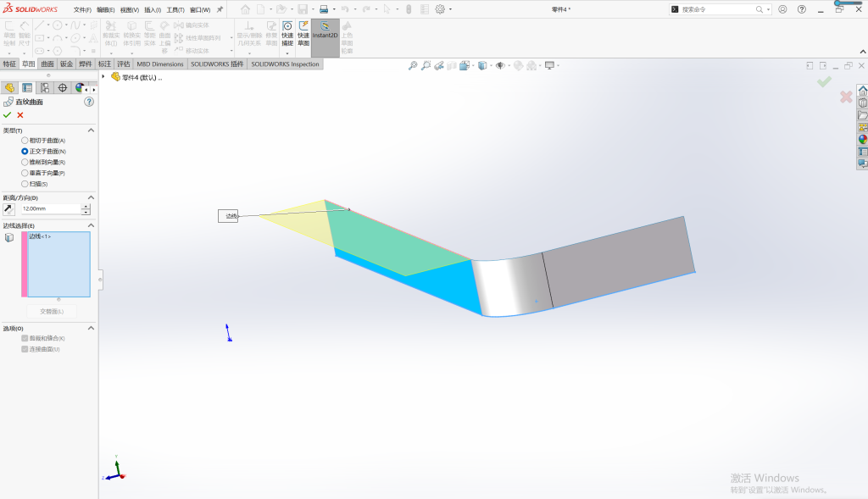Click the red cancel X in the viewport corner

846,97
